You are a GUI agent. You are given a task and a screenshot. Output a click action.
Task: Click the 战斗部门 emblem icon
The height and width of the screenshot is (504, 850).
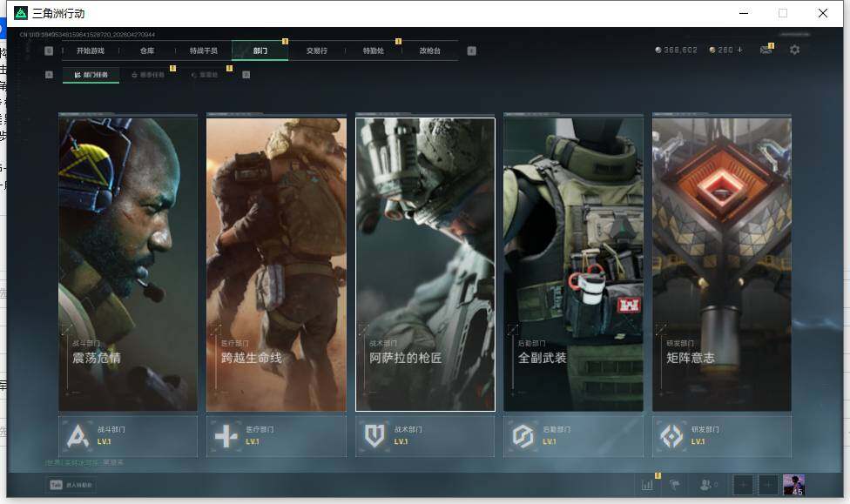[x=78, y=436]
